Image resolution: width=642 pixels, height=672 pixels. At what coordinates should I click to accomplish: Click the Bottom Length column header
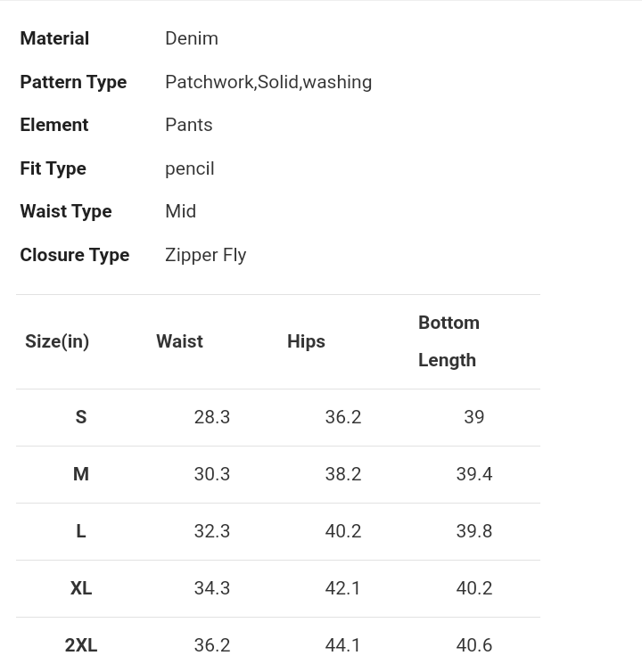(449, 341)
